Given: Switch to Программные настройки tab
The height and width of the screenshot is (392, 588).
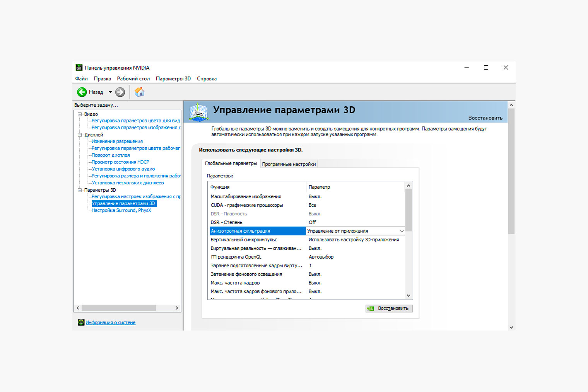Looking at the screenshot, I should click(289, 164).
